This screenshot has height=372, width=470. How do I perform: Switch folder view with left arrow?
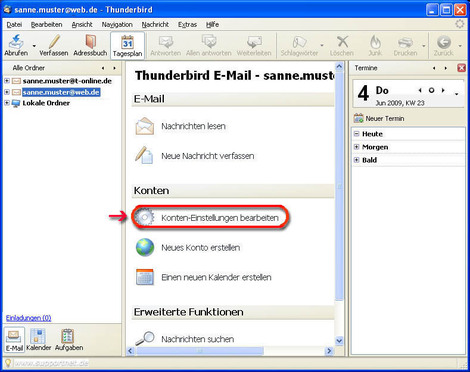tap(103, 68)
